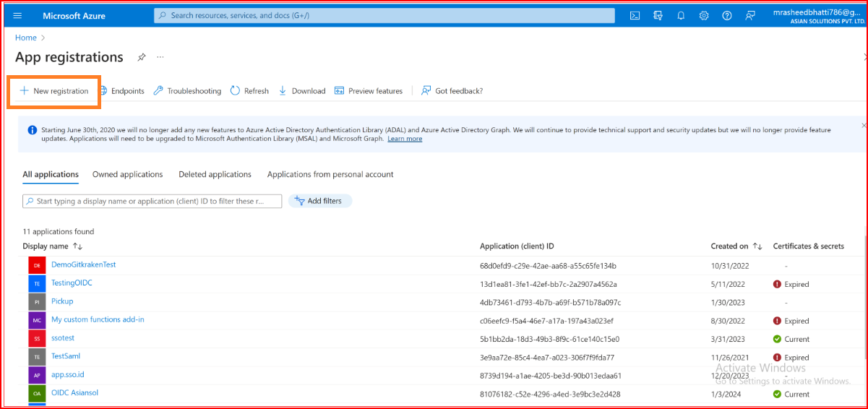The width and height of the screenshot is (868, 409).
Task: Open the ellipsis more options beside App registrations
Action: click(160, 57)
